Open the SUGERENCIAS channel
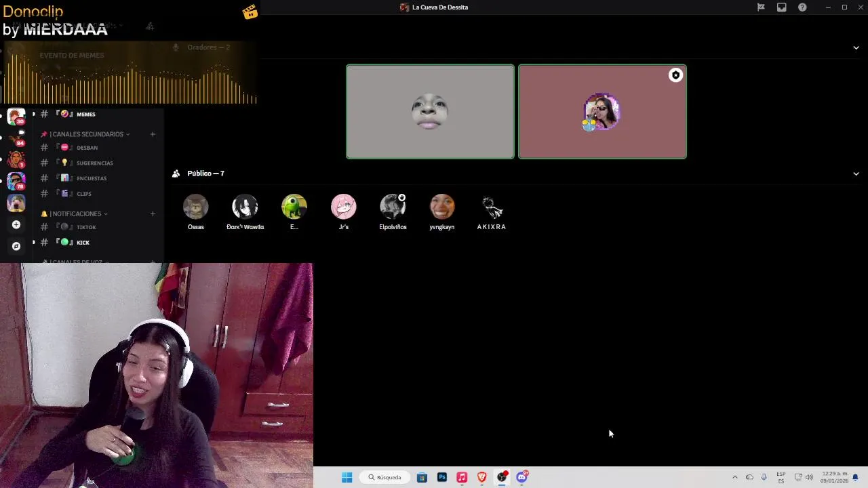 click(95, 163)
